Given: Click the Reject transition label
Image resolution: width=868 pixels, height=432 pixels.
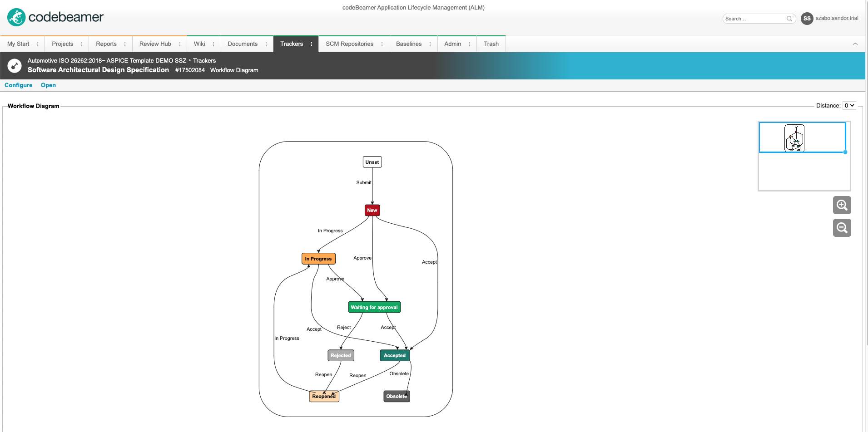Looking at the screenshot, I should (344, 327).
